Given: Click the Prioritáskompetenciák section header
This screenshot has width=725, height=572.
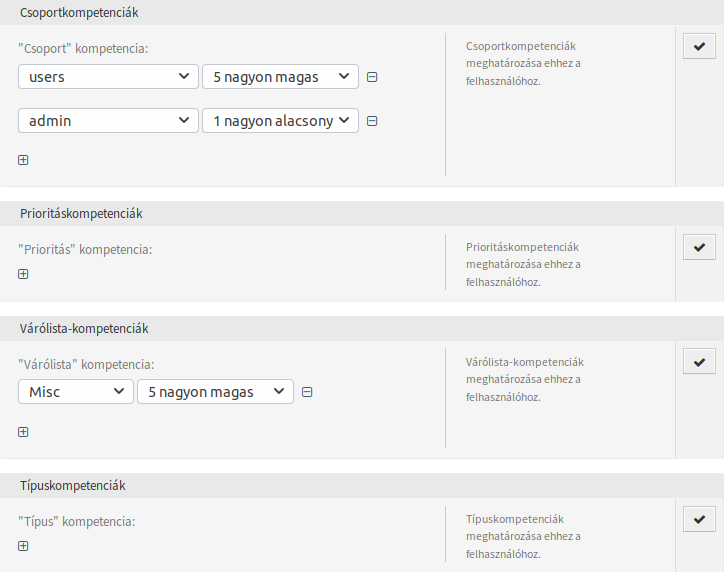Looking at the screenshot, I should 362,214.
